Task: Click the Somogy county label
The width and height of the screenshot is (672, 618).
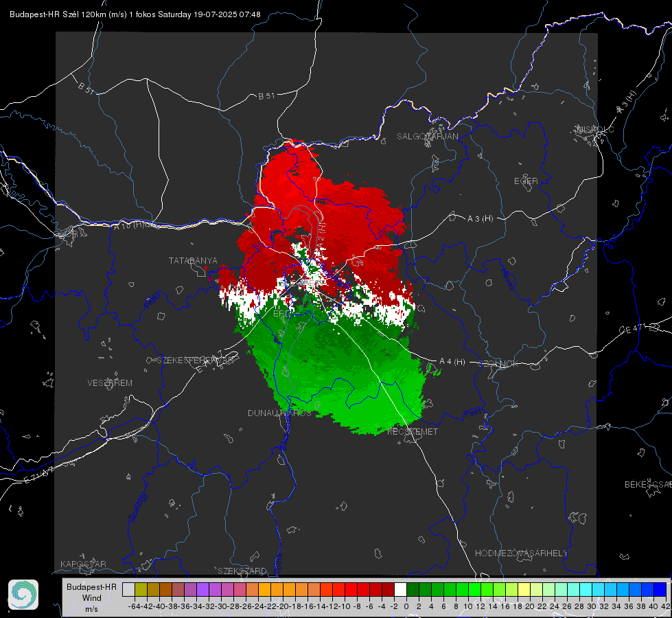Action: coord(138,507)
